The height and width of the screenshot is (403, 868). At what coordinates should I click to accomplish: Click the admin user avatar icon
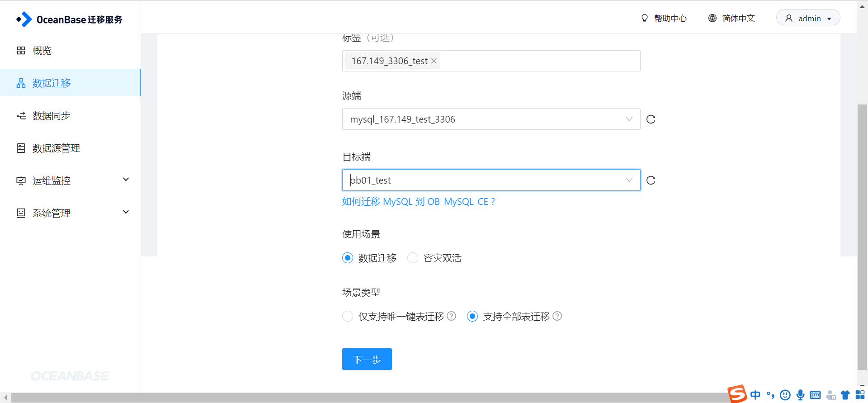(789, 18)
